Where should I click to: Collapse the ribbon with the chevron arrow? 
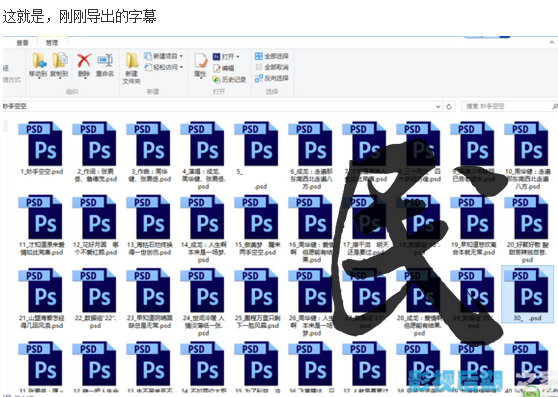click(x=552, y=43)
